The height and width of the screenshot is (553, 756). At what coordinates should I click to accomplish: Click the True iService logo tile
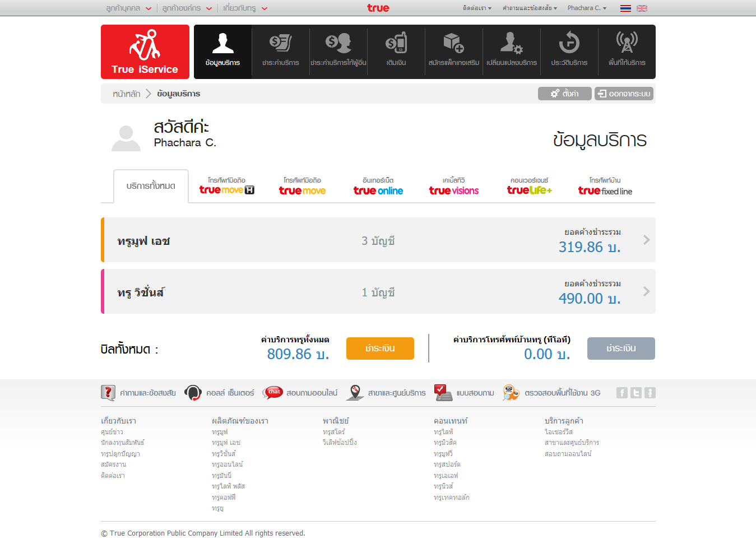(145, 52)
